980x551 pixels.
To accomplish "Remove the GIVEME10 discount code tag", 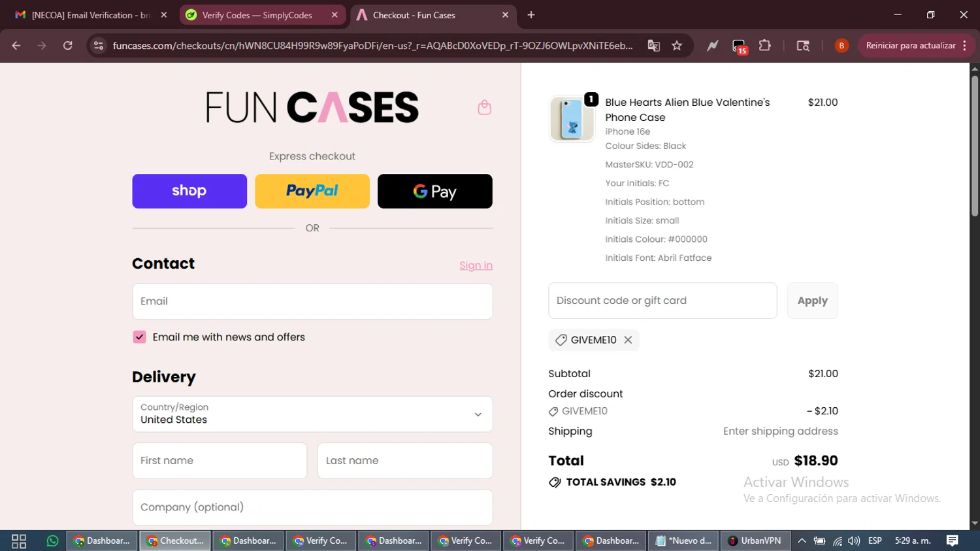I will point(628,340).
